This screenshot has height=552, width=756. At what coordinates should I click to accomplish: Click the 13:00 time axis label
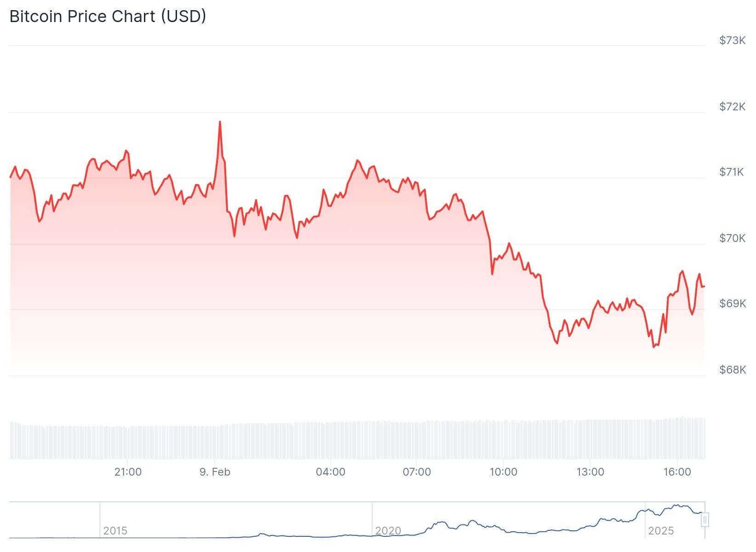(590, 472)
